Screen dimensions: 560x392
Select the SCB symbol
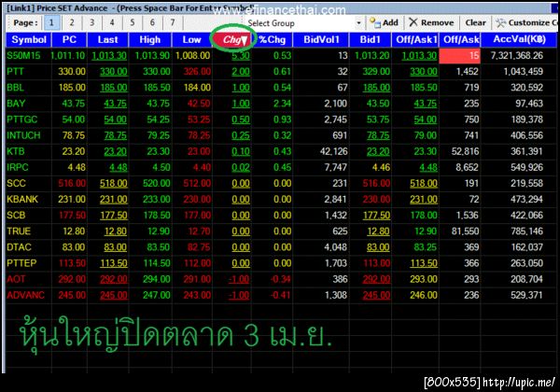16,216
